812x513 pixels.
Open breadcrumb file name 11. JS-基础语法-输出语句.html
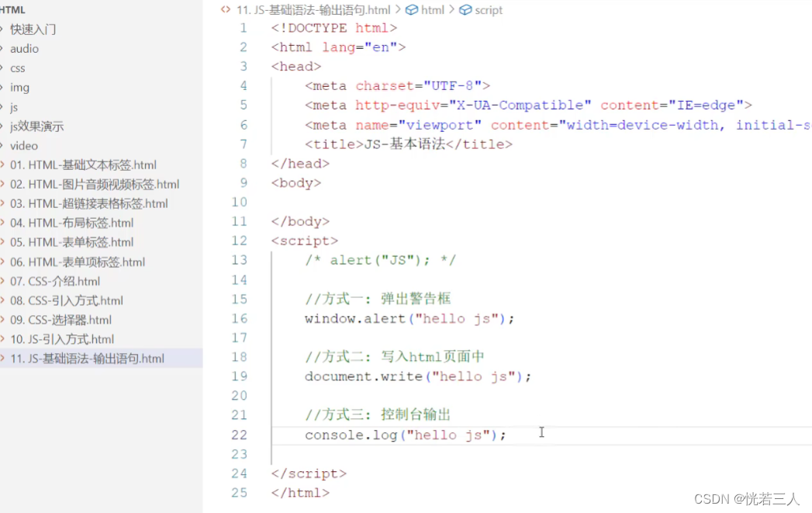point(313,10)
